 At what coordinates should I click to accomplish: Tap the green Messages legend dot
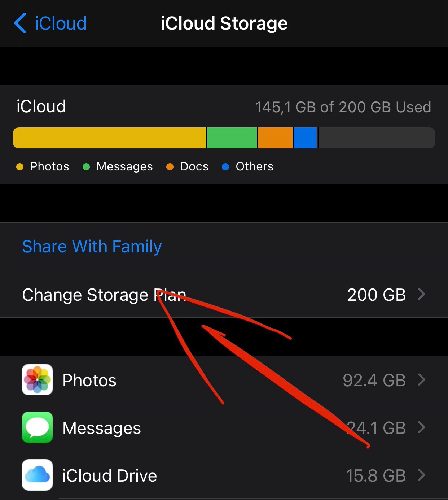click(x=86, y=167)
